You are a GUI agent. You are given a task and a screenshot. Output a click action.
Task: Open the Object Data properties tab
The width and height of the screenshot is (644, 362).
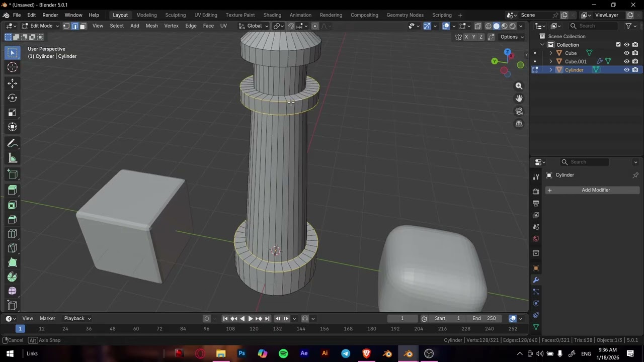coord(536,327)
